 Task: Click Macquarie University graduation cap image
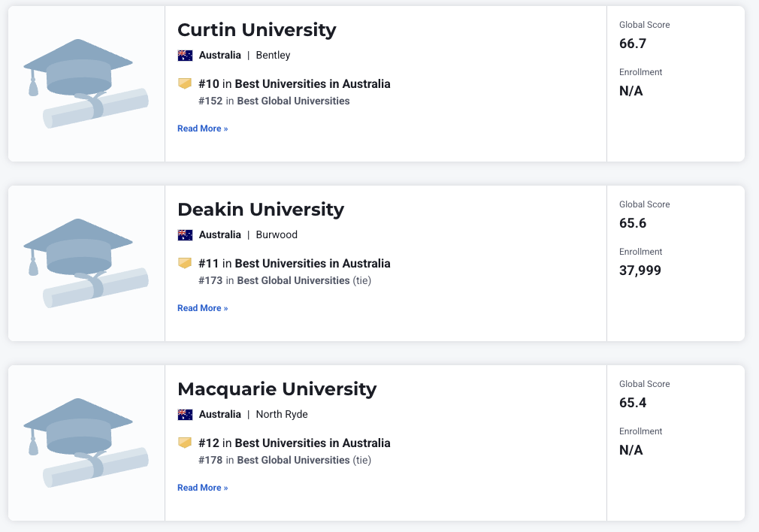[x=86, y=443]
